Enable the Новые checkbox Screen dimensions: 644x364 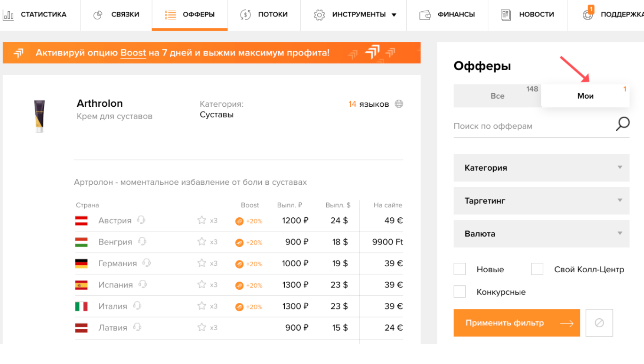click(x=459, y=269)
